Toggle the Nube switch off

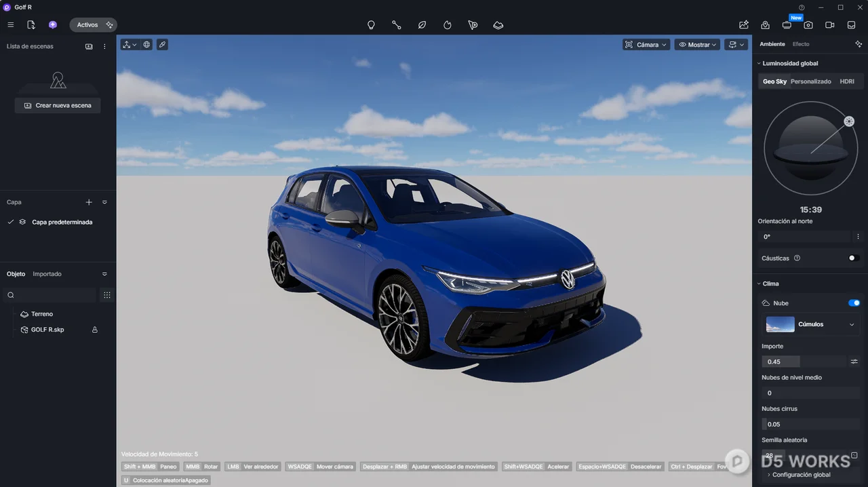pyautogui.click(x=854, y=303)
